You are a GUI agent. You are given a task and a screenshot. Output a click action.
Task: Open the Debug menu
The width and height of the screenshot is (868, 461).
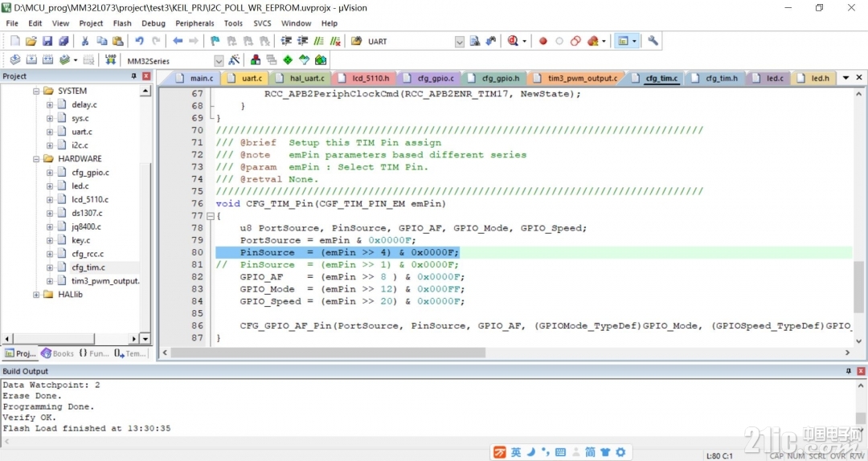[154, 23]
